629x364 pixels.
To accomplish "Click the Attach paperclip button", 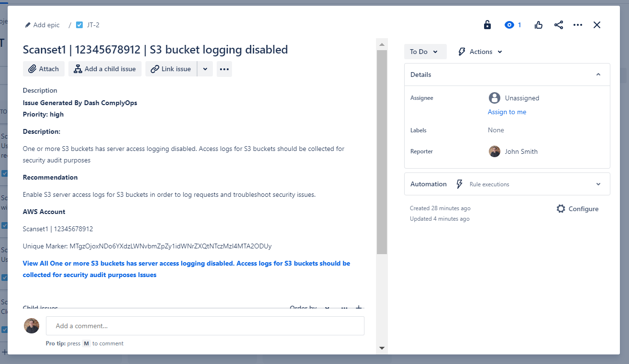I will pyautogui.click(x=44, y=69).
